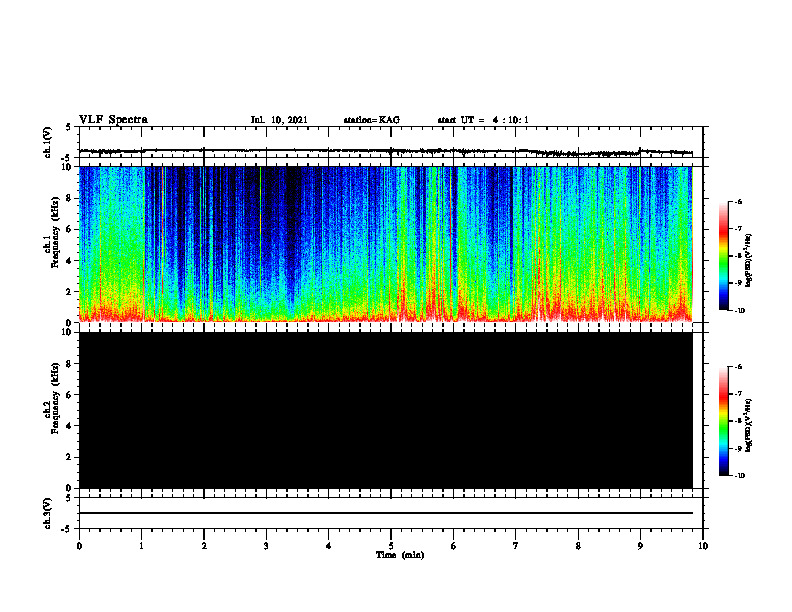The width and height of the screenshot is (792, 612).
Task: Click time axis tick label "5"
Action: [x=391, y=546]
